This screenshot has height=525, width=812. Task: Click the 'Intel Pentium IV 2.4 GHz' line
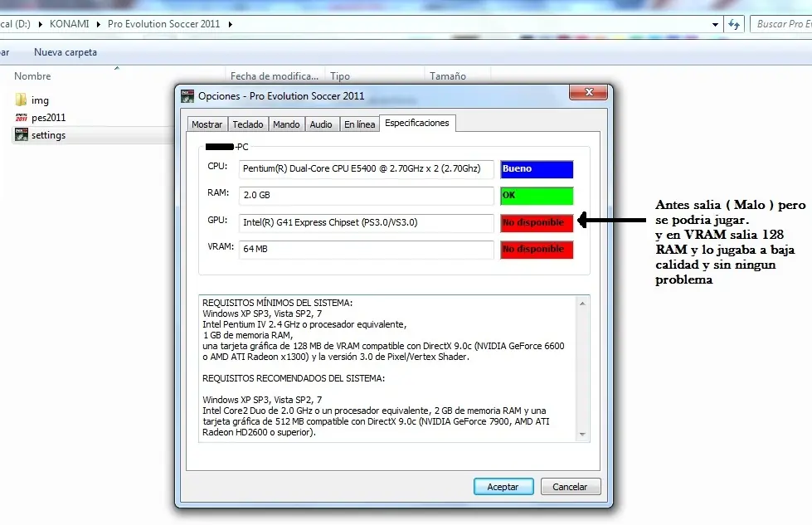point(304,324)
